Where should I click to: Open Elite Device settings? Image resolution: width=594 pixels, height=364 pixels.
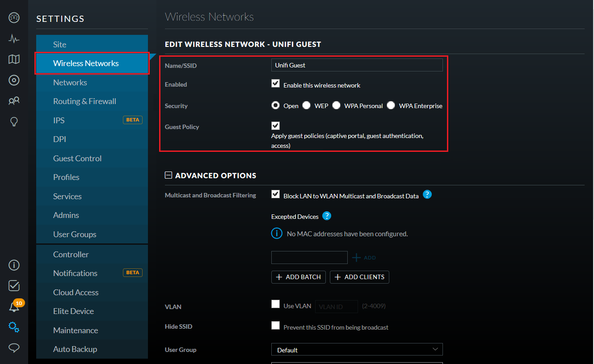(92, 311)
